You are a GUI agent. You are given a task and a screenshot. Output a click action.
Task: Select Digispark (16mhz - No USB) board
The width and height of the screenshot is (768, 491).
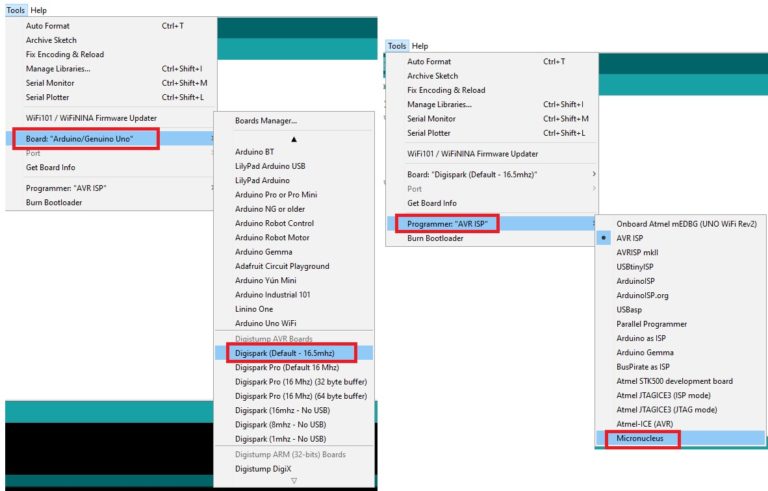tap(294, 410)
